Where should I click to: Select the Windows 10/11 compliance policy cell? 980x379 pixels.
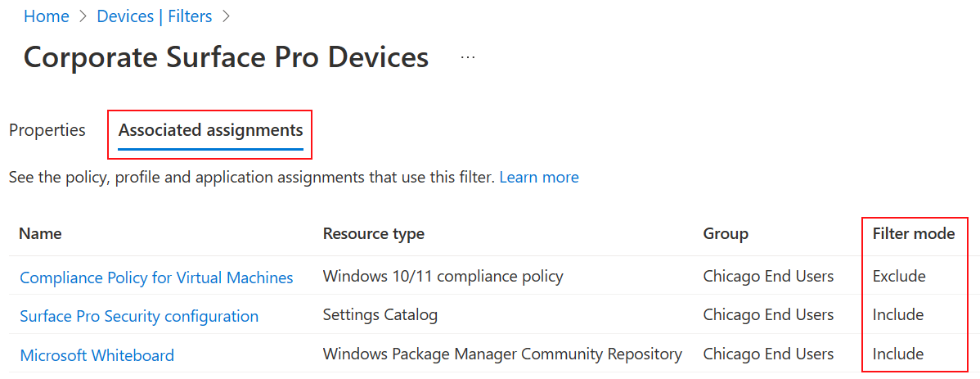coord(443,276)
